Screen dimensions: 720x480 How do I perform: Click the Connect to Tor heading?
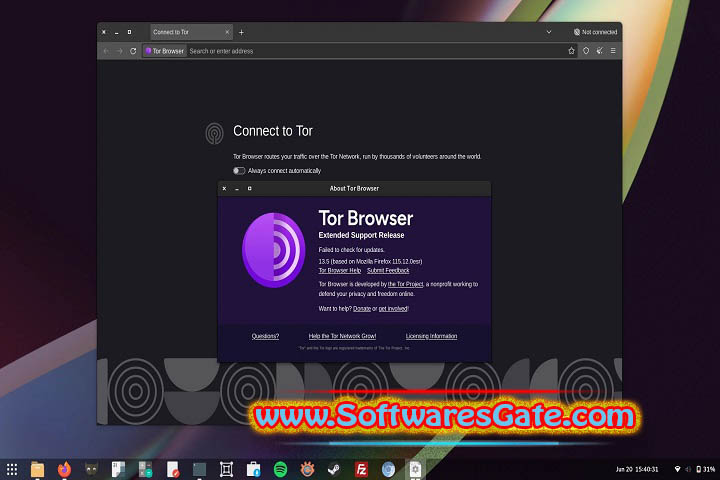coord(273,131)
